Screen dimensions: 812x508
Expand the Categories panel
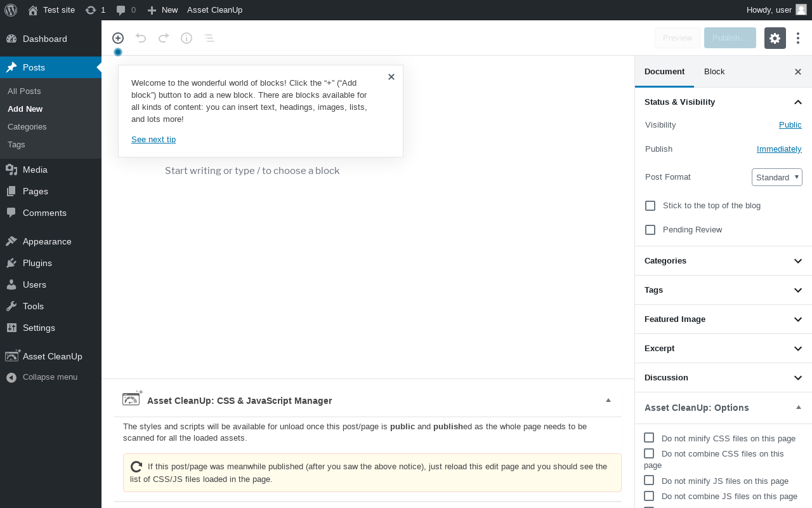(x=723, y=261)
